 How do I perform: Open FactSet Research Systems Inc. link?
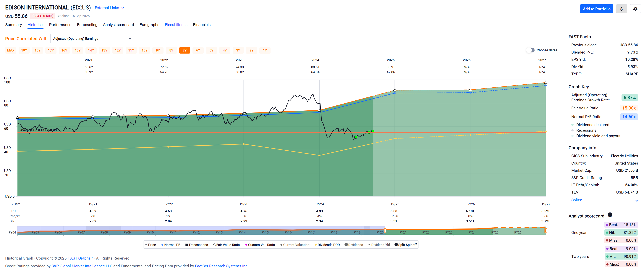221,266
